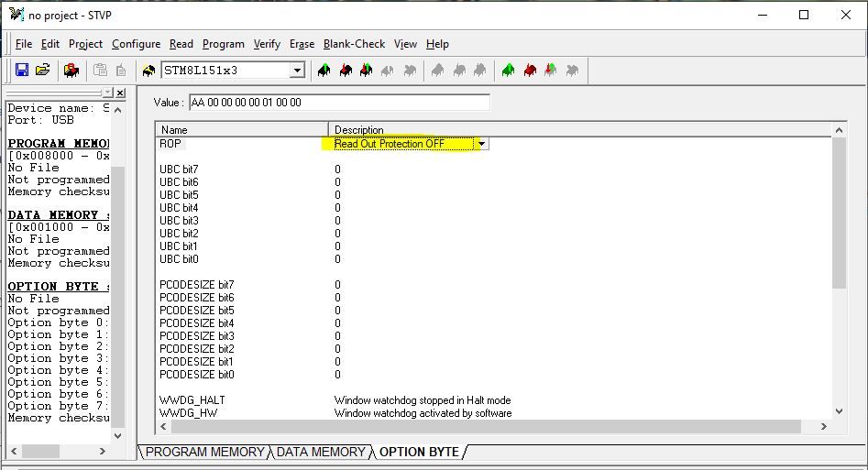Image resolution: width=868 pixels, height=470 pixels.
Task: Open the STM8L151x3 device dropdown
Action: [x=297, y=71]
